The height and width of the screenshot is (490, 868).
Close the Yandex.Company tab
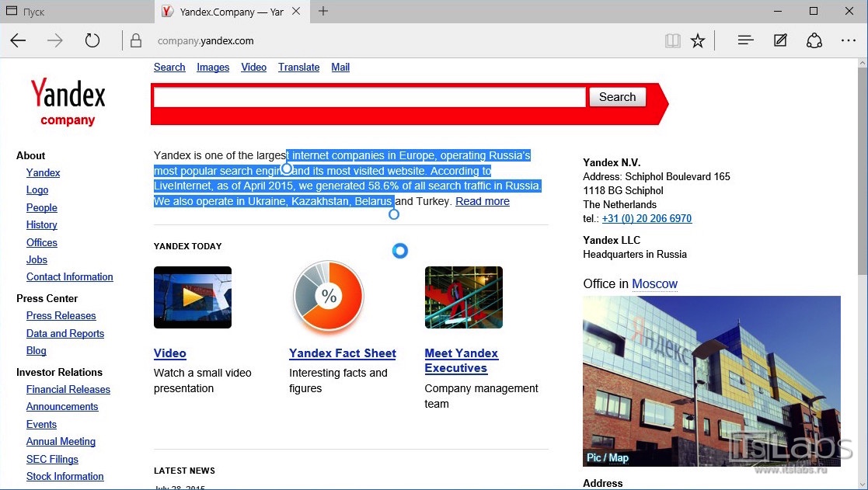click(296, 11)
